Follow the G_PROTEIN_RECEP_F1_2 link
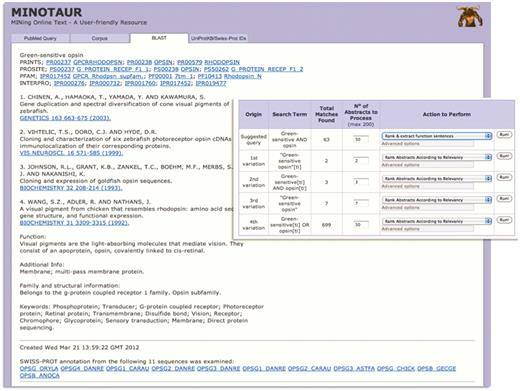The height and width of the screenshot is (391, 520). 267,69
